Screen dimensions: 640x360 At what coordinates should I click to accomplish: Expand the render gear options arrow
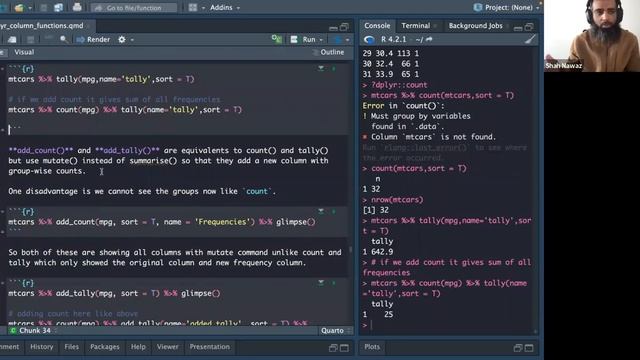(132, 40)
